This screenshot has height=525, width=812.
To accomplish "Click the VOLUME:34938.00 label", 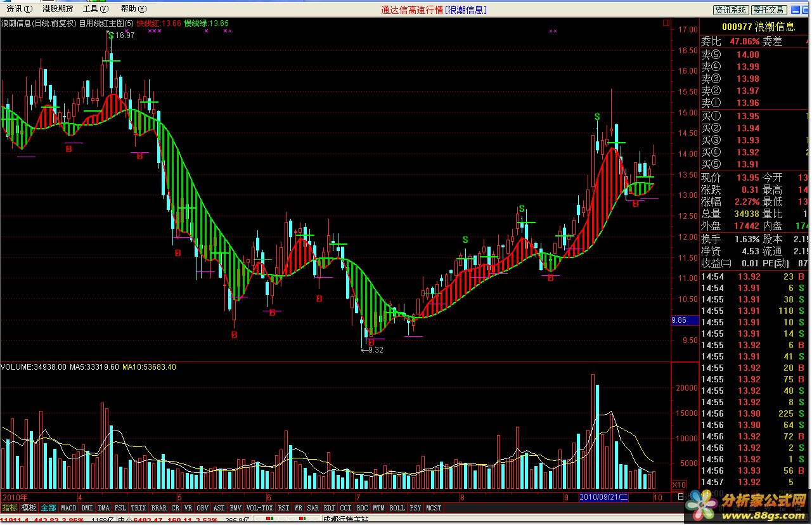I will click(x=34, y=366).
